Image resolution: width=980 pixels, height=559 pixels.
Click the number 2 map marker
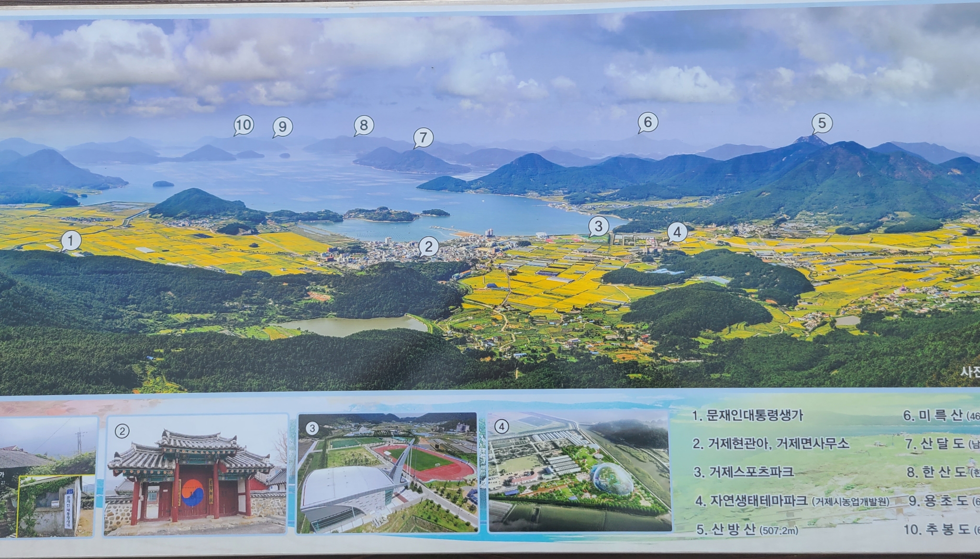(428, 247)
